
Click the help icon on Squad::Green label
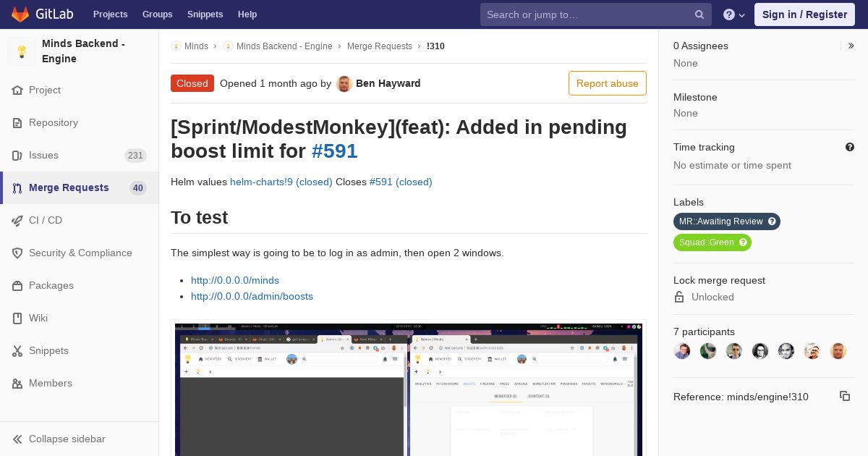743,242
